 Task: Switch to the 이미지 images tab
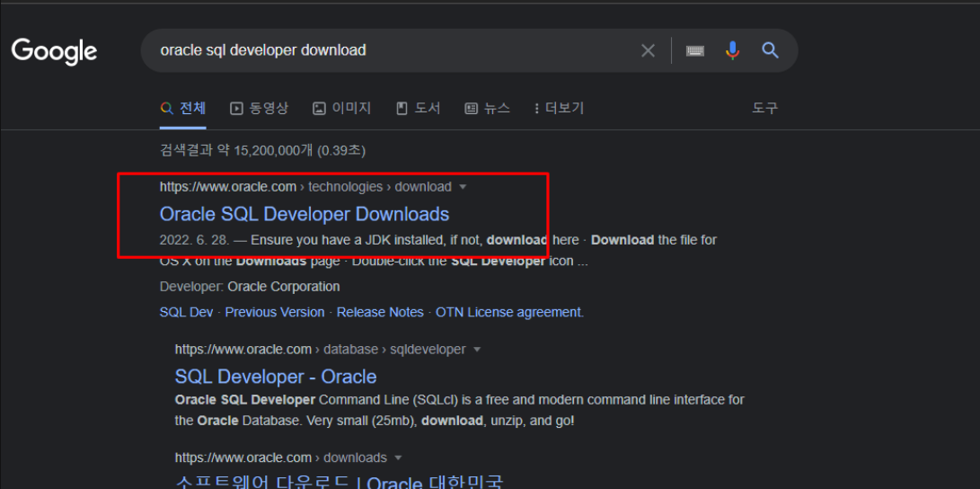tap(342, 108)
